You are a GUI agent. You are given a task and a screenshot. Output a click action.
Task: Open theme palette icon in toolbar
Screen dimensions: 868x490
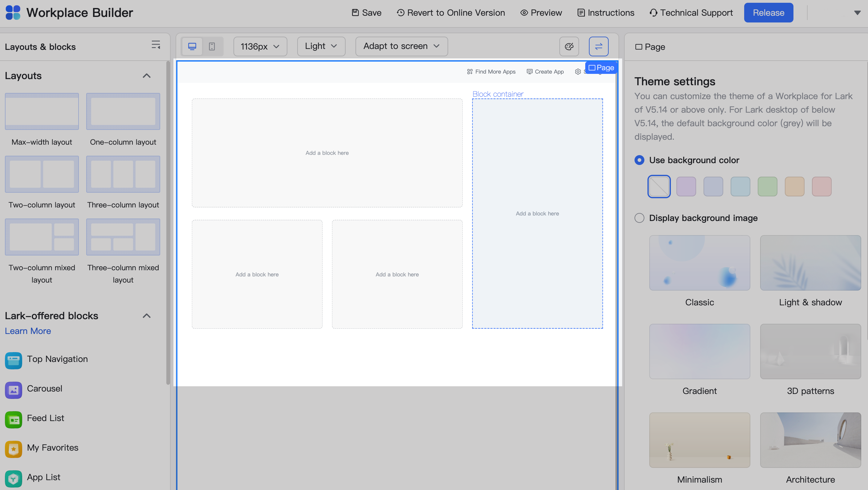click(x=569, y=46)
